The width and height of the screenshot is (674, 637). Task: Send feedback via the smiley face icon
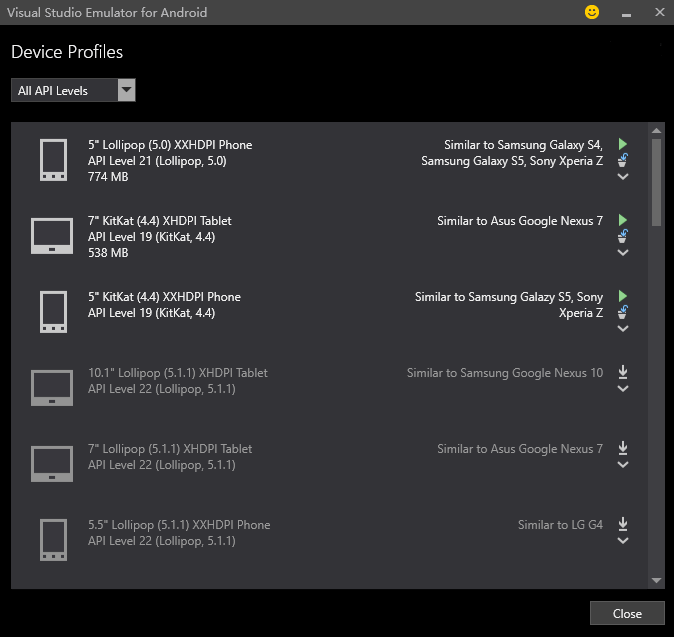click(x=592, y=12)
